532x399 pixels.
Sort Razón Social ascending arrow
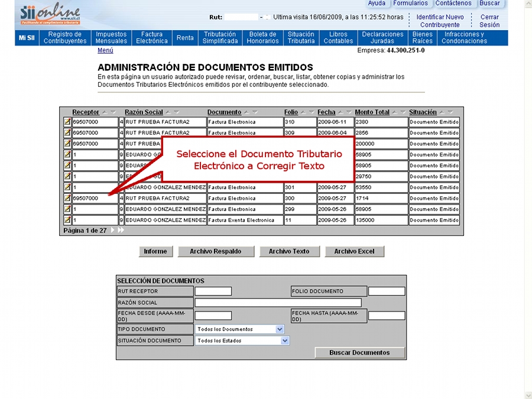pyautogui.click(x=168, y=112)
